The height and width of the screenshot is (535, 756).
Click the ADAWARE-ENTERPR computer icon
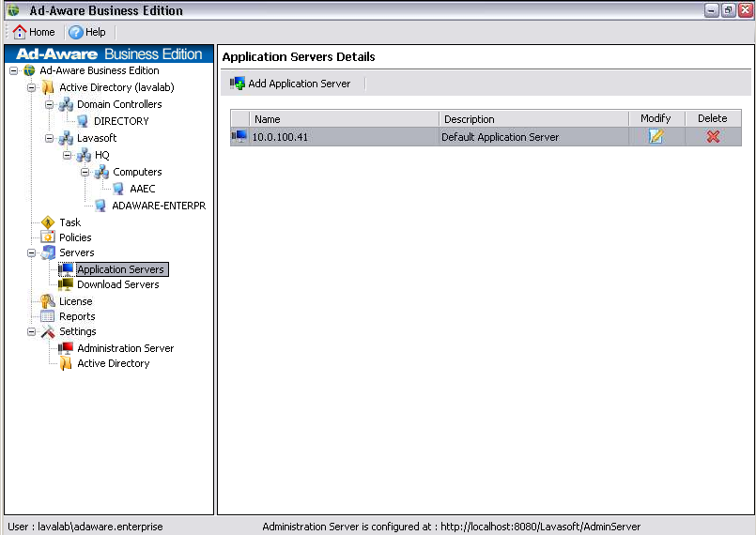tap(100, 206)
